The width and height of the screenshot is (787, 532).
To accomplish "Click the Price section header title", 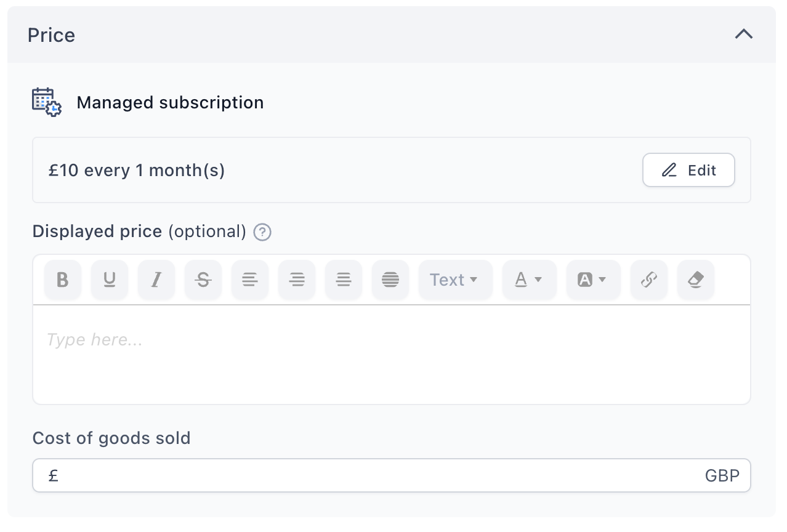I will point(52,35).
